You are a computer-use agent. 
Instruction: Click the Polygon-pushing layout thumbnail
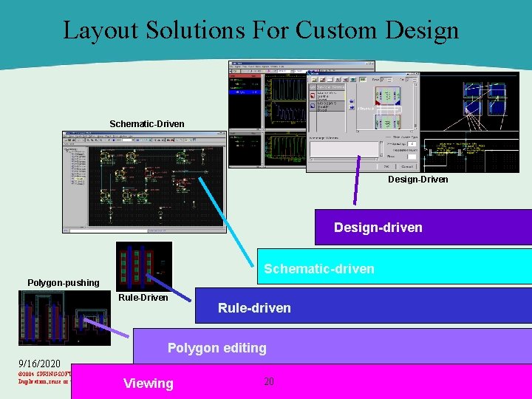pyautogui.click(x=64, y=318)
